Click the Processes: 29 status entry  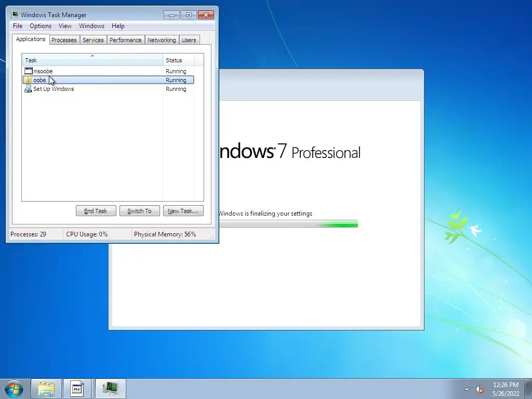pyautogui.click(x=29, y=234)
